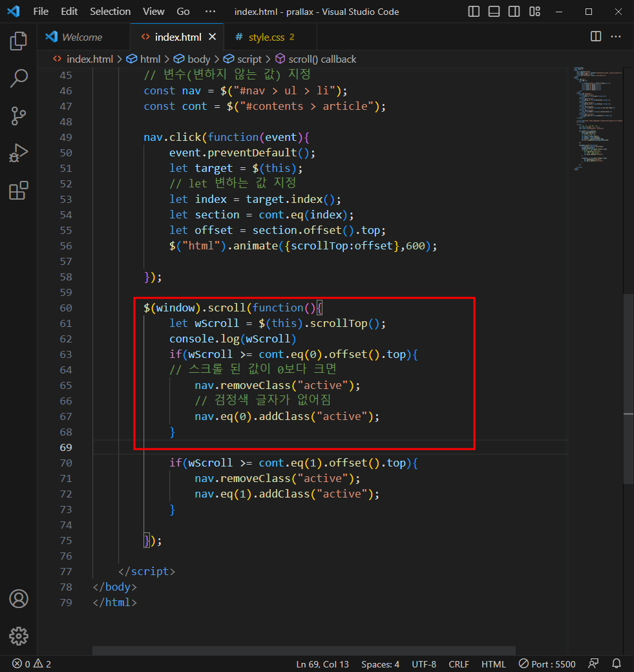Open the Accounts menu
634x672 pixels.
pyautogui.click(x=19, y=599)
